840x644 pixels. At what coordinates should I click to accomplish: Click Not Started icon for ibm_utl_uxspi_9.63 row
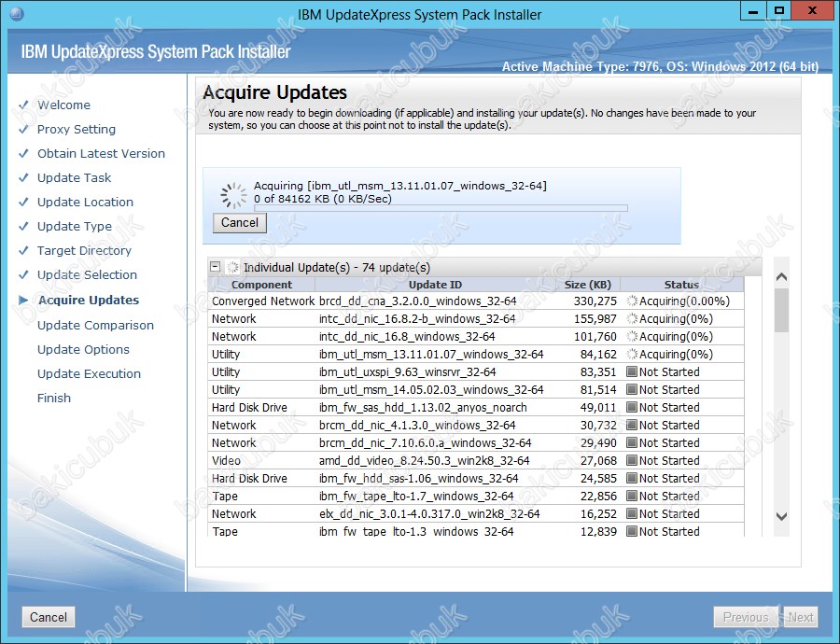pyautogui.click(x=632, y=371)
